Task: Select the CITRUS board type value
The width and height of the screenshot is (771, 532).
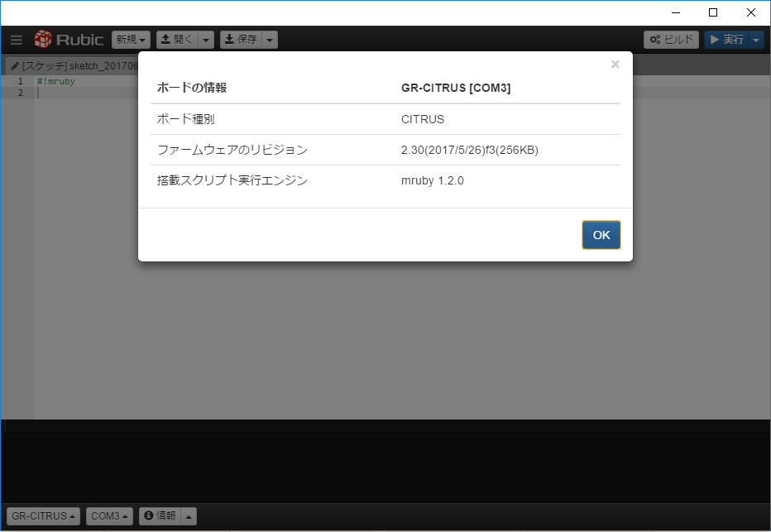Action: (x=423, y=119)
